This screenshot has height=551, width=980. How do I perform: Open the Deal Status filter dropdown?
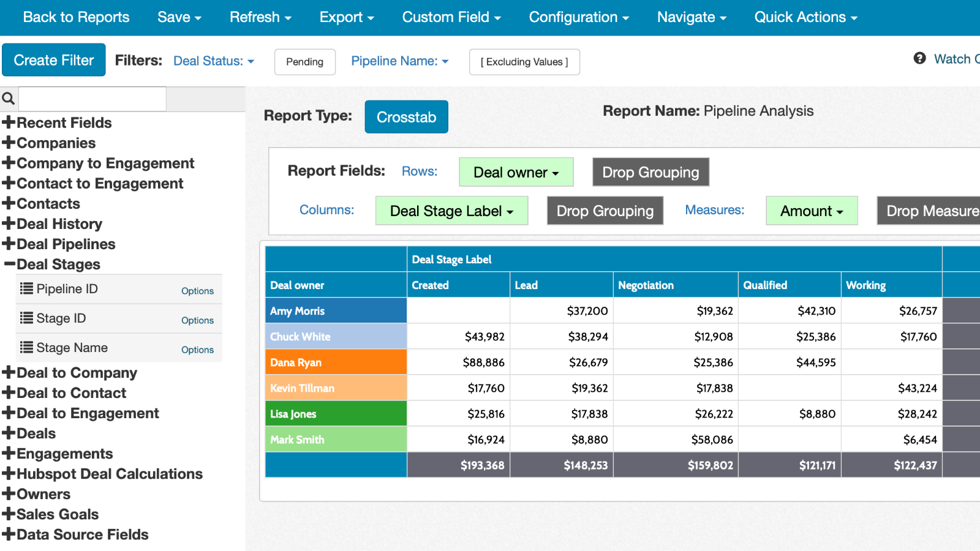pyautogui.click(x=213, y=61)
